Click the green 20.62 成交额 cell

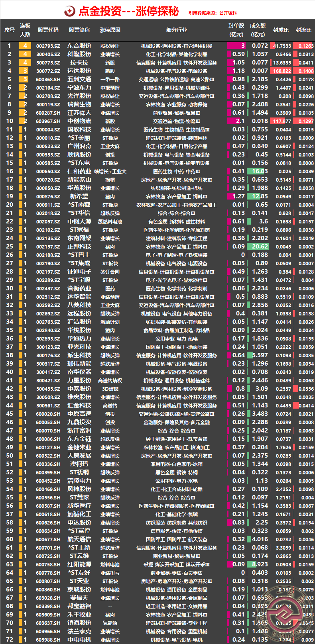pyautogui.click(x=260, y=247)
